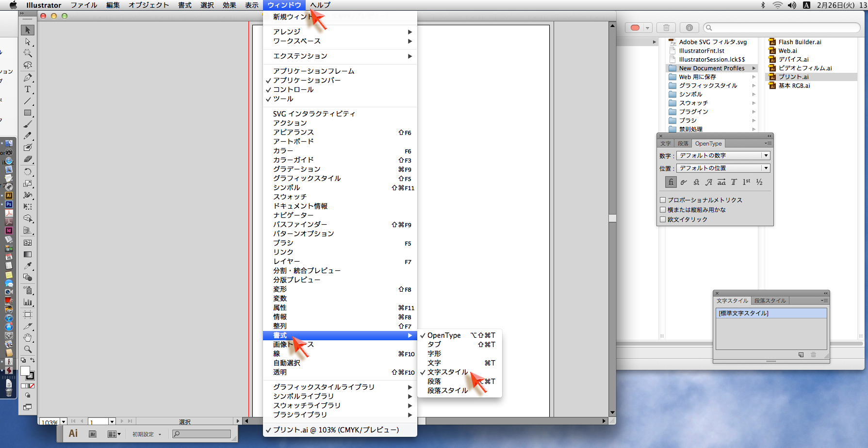Check 欧文イタリック checkbox
868x448 pixels.
point(663,219)
